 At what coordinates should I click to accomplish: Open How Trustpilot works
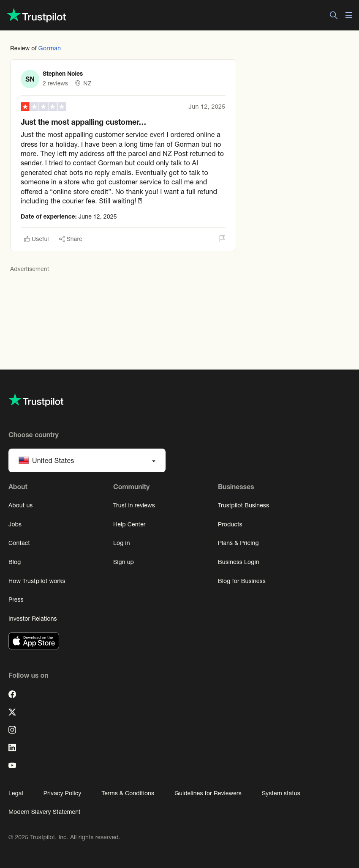point(37,581)
